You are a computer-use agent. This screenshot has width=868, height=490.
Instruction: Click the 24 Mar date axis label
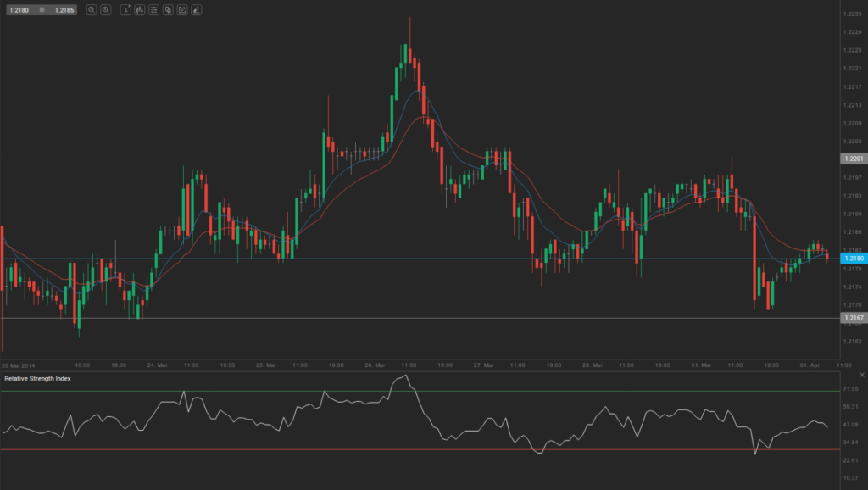pos(155,366)
